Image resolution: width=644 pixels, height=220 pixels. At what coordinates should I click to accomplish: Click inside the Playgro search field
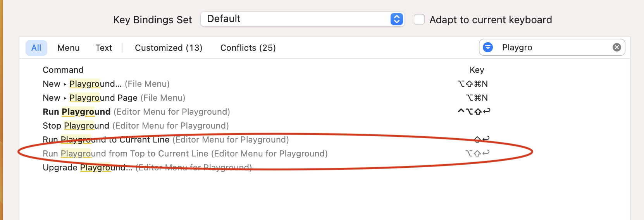554,47
